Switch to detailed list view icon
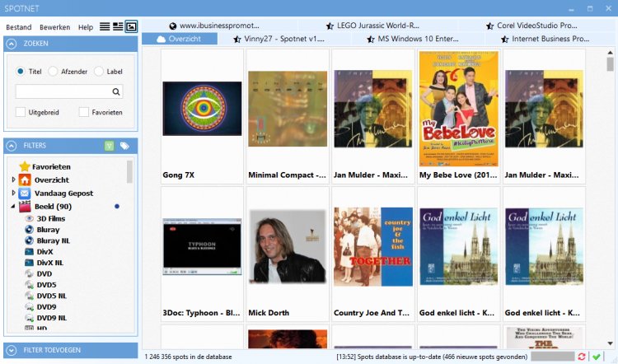The image size is (618, 364). (118, 26)
